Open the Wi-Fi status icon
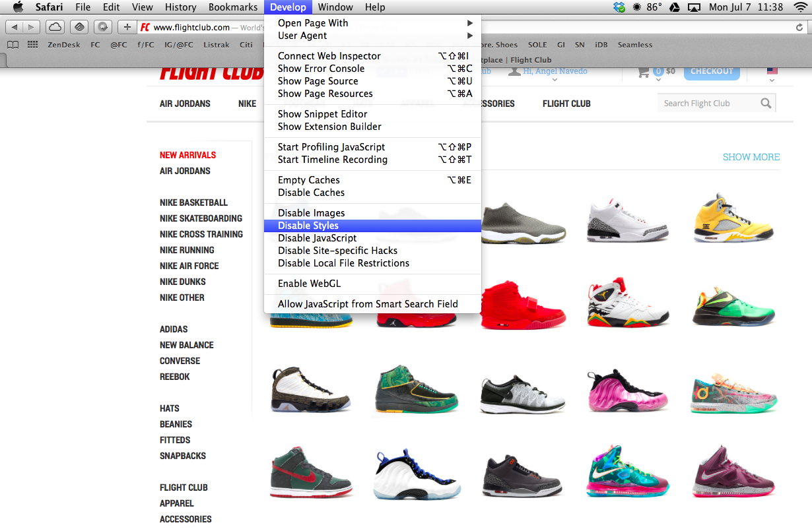 click(799, 7)
